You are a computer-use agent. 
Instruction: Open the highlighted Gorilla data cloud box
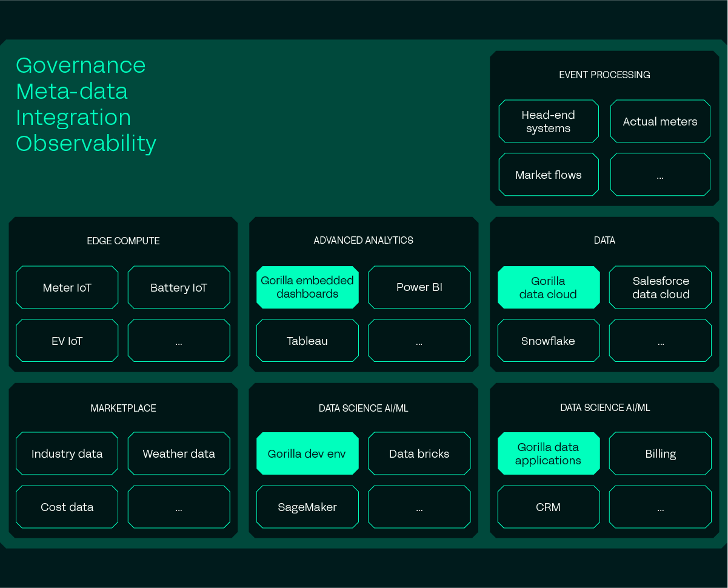[549, 287]
